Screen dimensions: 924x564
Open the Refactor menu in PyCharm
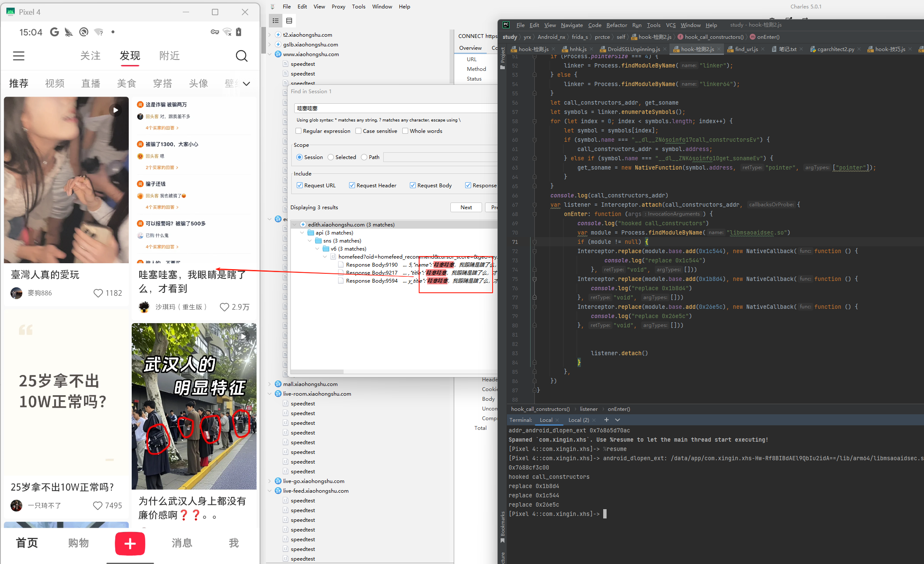(617, 25)
